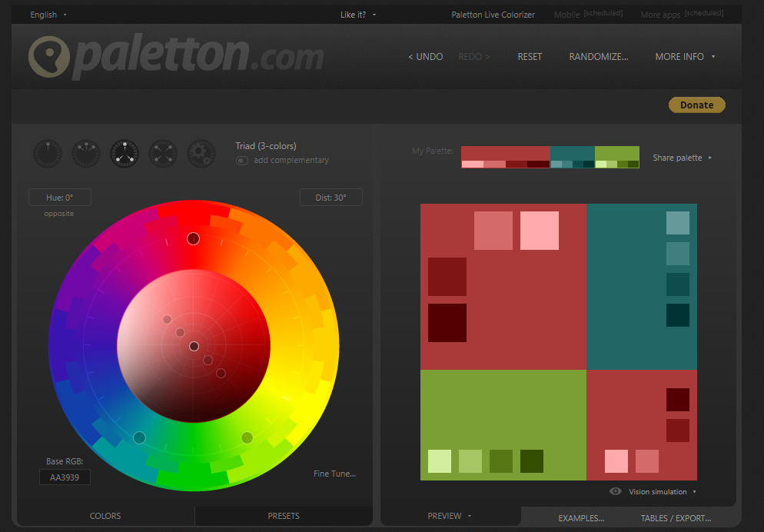
Task: Click the red base hue dot on the wheel
Action: [193, 238]
